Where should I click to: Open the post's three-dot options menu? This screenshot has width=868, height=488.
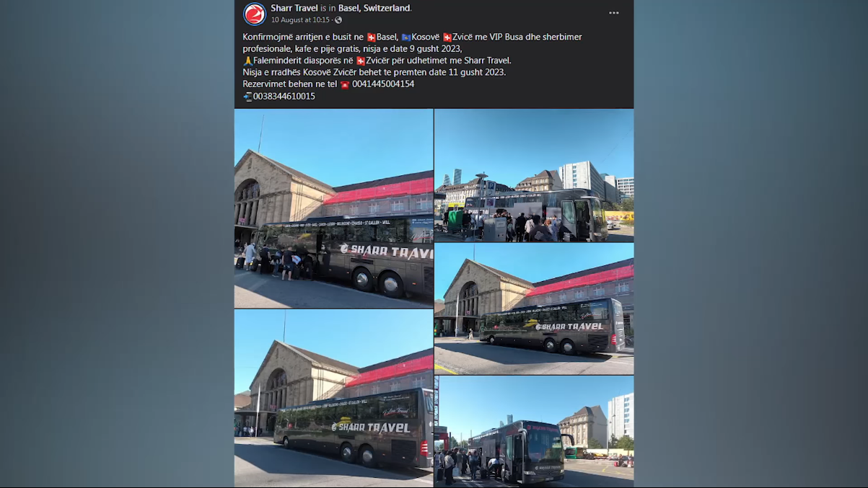coord(614,13)
